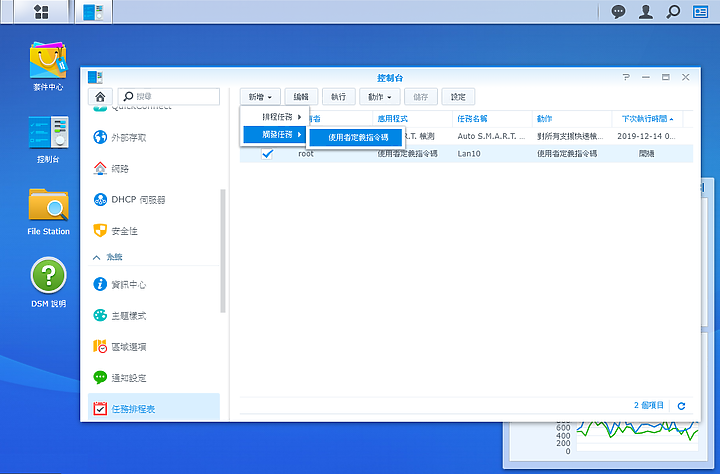Click the Control Panel window title icon
The height and width of the screenshot is (474, 720).
[x=95, y=77]
